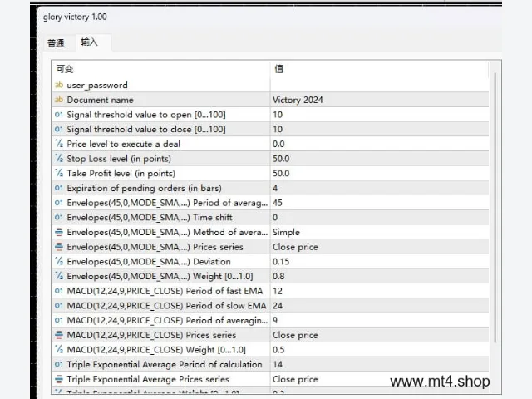Select value 10 for Signal threshold to open
Viewport: 532px width, 399px height.
pyautogui.click(x=278, y=115)
